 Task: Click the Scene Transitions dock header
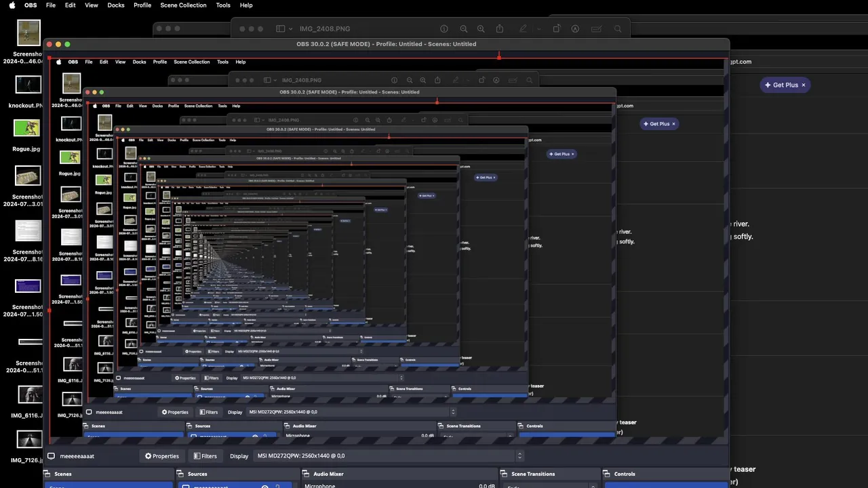coord(551,474)
